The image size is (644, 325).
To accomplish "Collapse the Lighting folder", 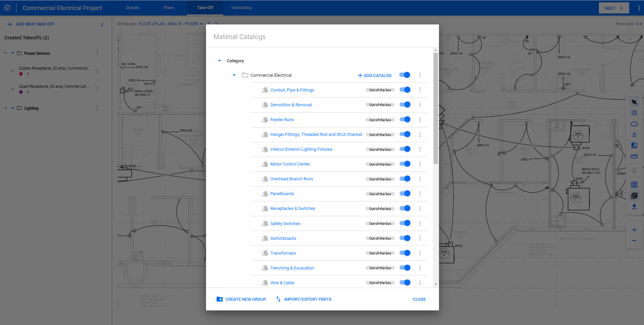I will [x=12, y=108].
